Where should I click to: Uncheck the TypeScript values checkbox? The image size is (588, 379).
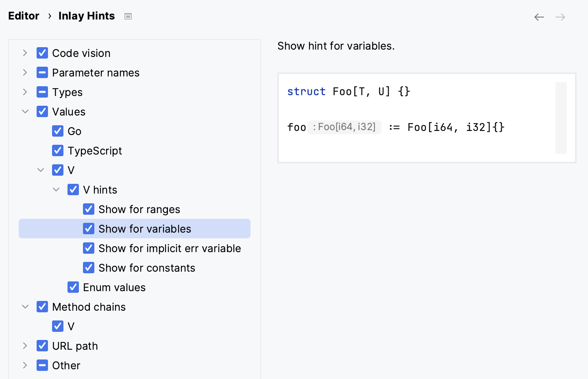pos(58,151)
